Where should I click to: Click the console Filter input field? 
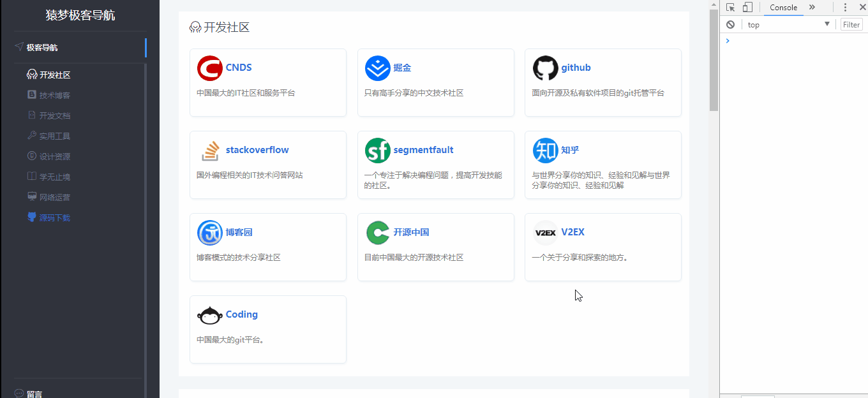click(851, 24)
